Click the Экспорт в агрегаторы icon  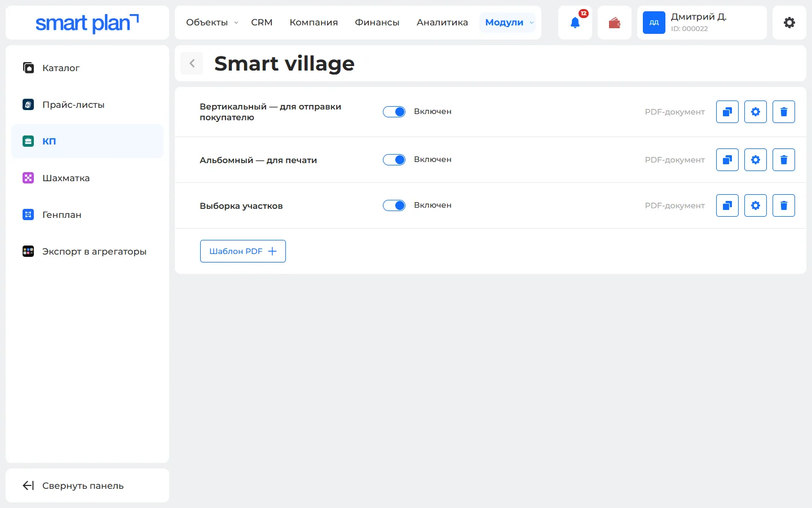coord(28,251)
